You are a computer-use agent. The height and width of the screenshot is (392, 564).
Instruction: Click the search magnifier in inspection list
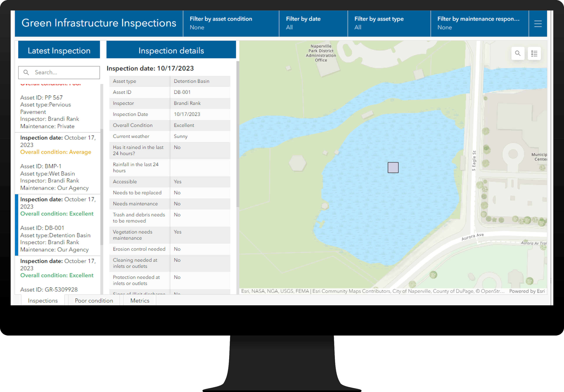click(26, 73)
